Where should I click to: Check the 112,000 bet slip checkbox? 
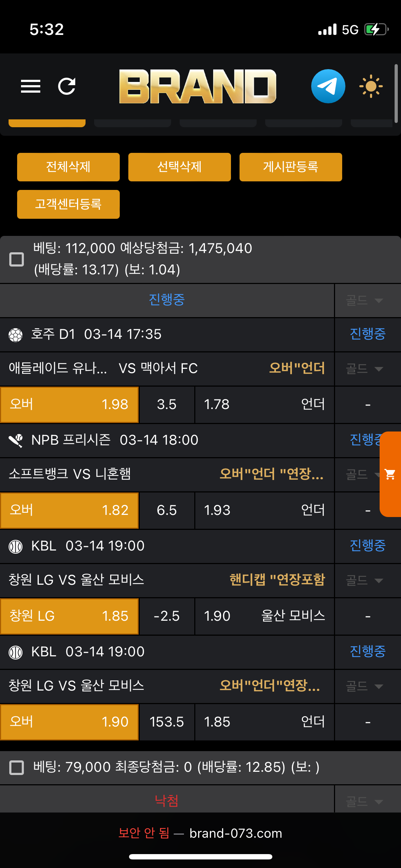[16, 259]
